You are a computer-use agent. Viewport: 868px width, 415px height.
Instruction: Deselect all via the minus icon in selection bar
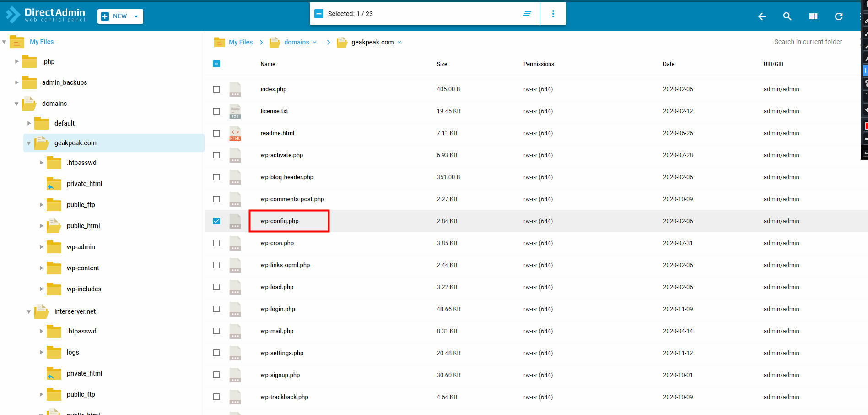pos(319,14)
